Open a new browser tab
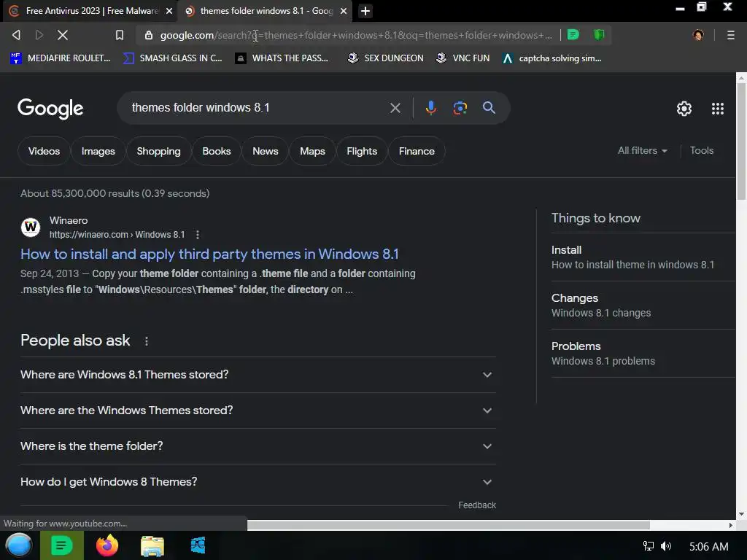The image size is (747, 560). [365, 10]
